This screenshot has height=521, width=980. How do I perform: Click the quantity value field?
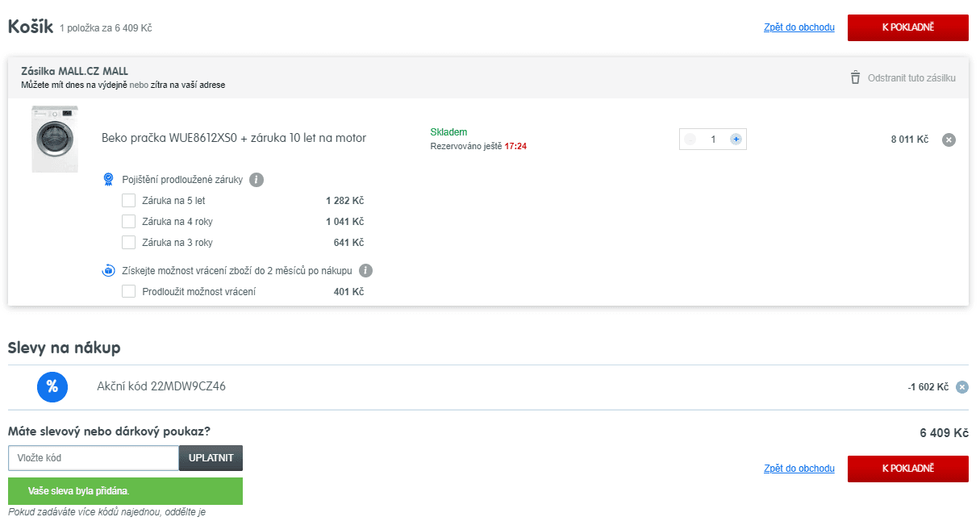(713, 140)
